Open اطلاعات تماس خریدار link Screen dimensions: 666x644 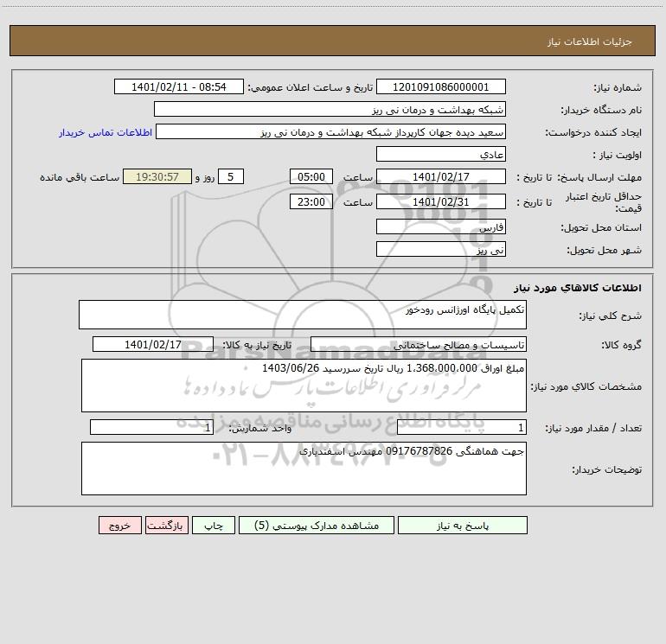point(106,132)
